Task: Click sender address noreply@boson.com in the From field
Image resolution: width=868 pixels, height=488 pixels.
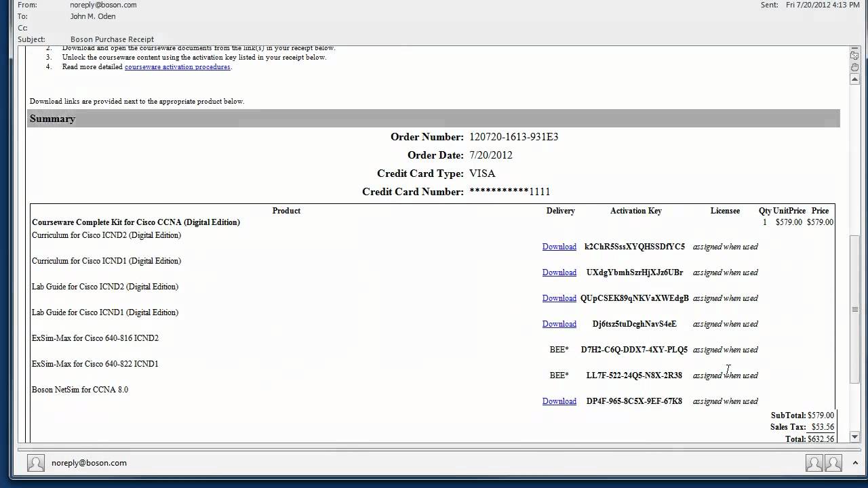Action: click(x=103, y=5)
